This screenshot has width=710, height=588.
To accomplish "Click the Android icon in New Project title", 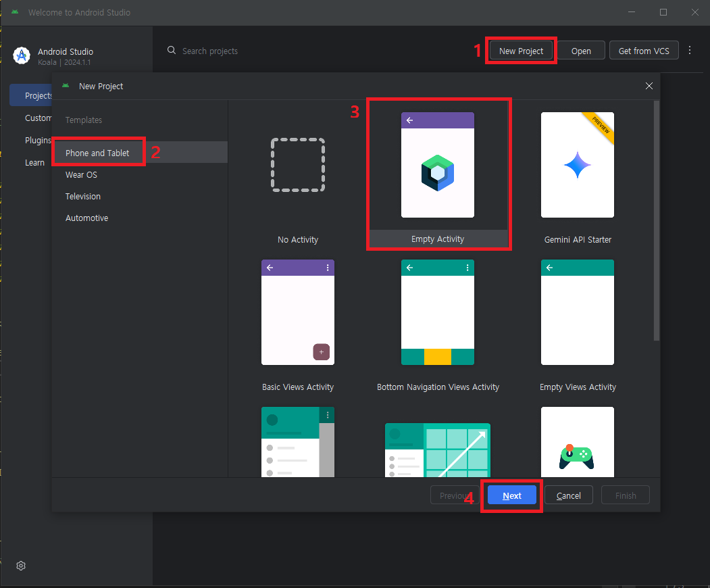I will coord(66,85).
